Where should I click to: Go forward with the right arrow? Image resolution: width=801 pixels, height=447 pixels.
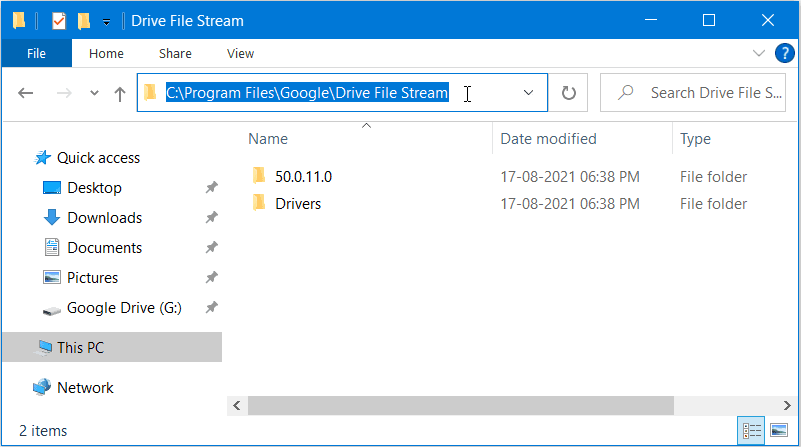coord(64,93)
